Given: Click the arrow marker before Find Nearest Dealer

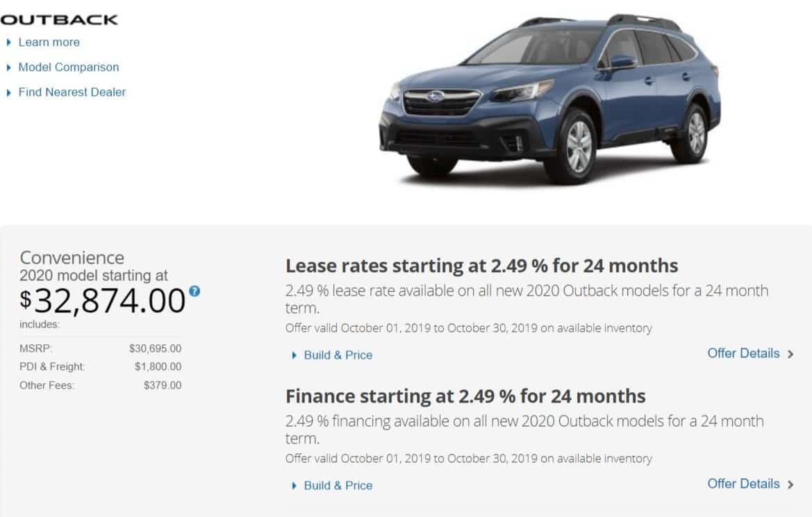Looking at the screenshot, I should (x=9, y=92).
